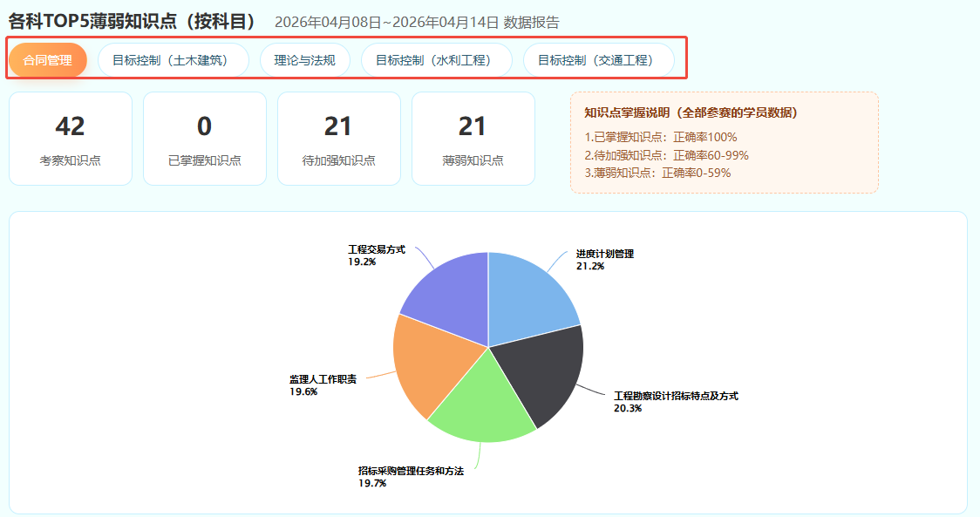Open the 薄弱知识点 stat card
The width and height of the screenshot is (980, 517).
tap(473, 139)
